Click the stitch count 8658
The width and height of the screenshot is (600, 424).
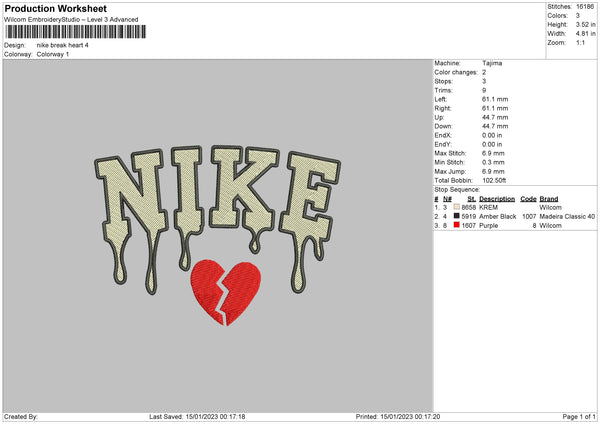coord(469,207)
